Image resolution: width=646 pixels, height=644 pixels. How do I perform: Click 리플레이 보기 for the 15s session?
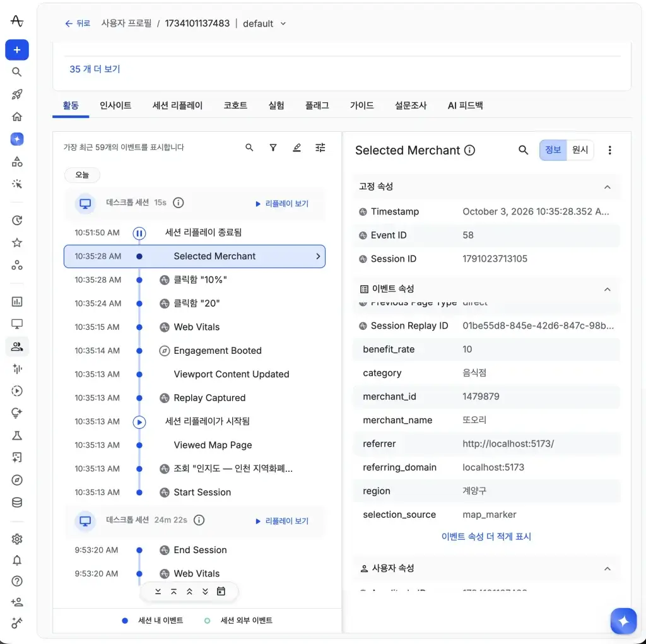tap(282, 204)
